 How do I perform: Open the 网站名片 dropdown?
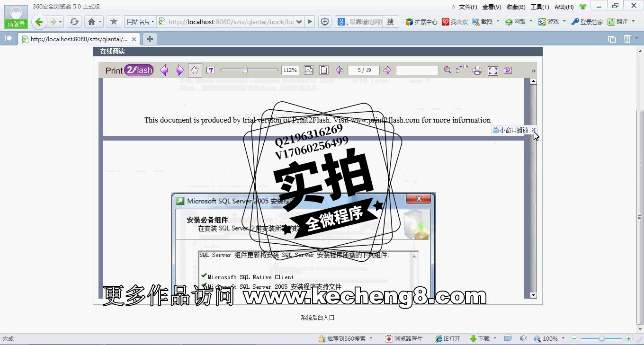pyautogui.click(x=141, y=22)
